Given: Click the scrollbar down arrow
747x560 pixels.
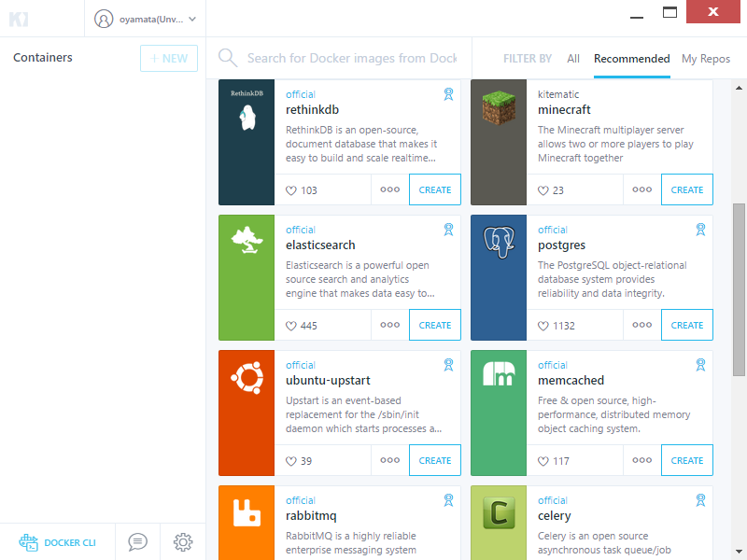Looking at the screenshot, I should (x=739, y=552).
